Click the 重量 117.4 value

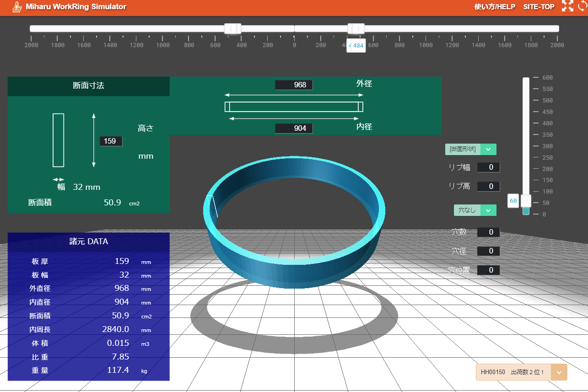[118, 370]
